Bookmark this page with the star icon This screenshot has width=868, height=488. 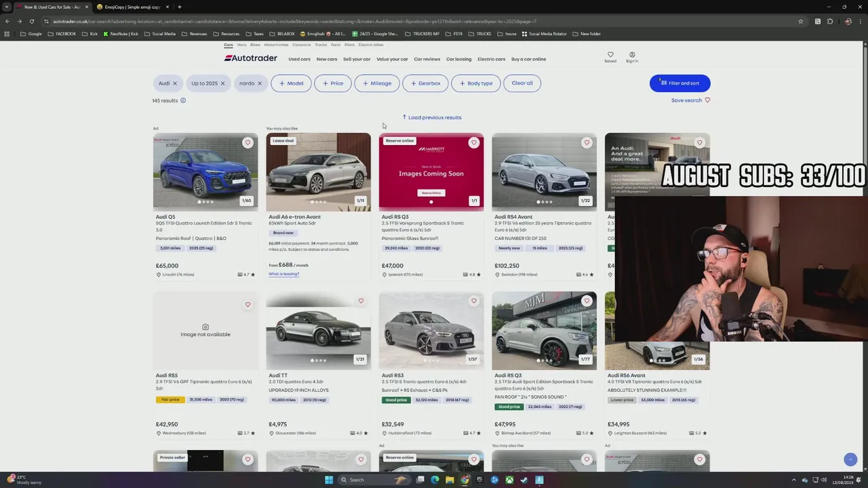801,22
